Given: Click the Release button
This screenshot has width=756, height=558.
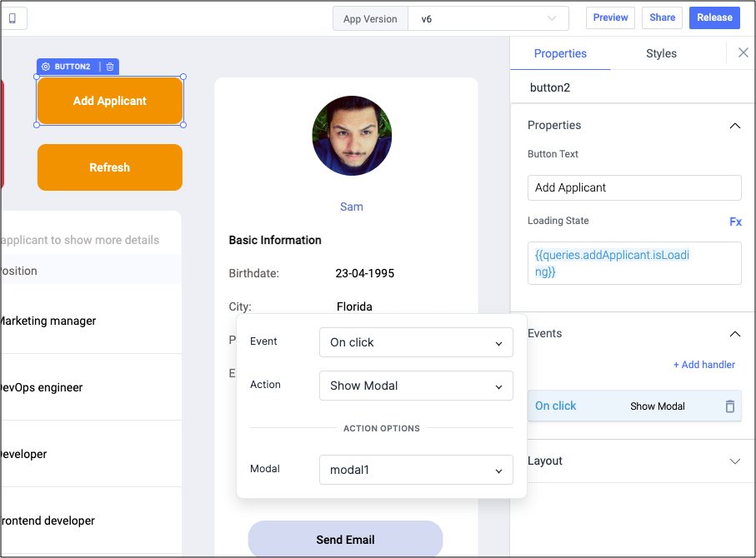Looking at the screenshot, I should click(x=713, y=17).
